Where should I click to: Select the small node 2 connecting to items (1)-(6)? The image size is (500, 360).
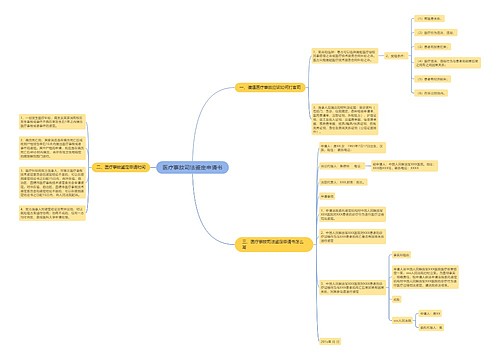(396, 56)
